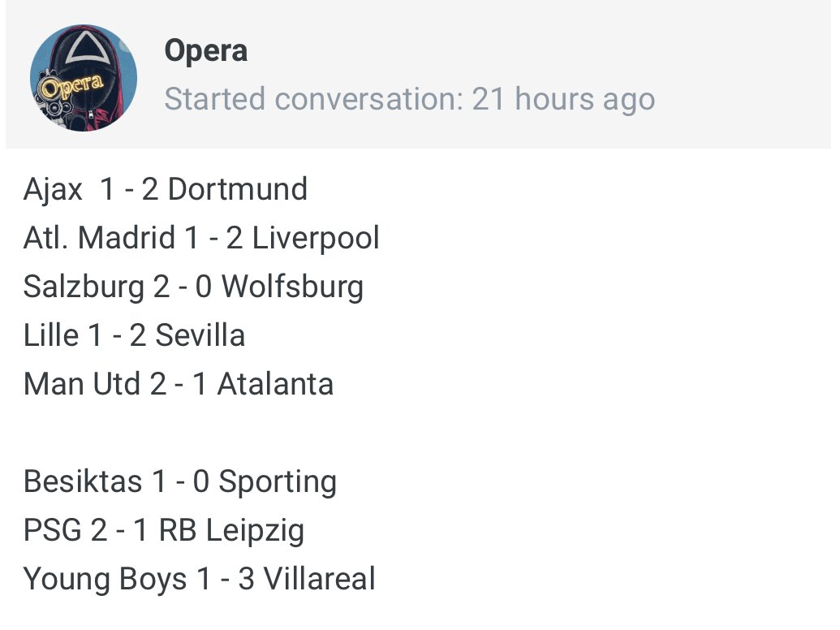Click the word Villareal in the last line
840x630 pixels.
(x=319, y=580)
